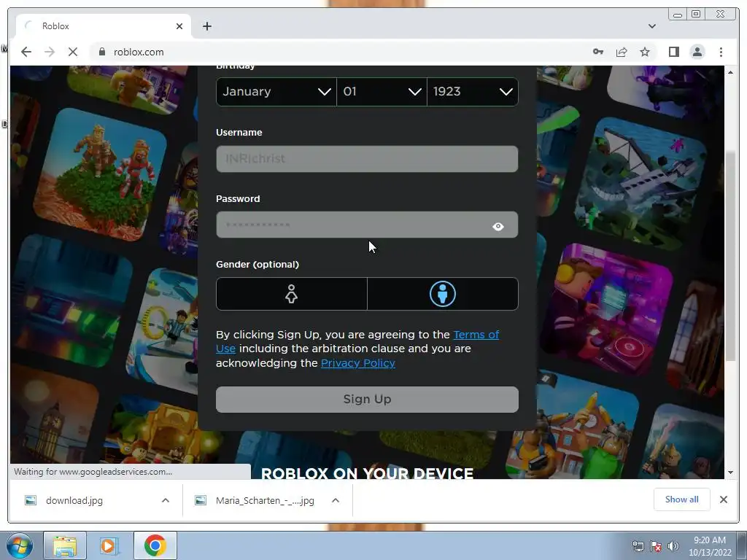Open the birthday year dropdown showing 1923
Image resolution: width=747 pixels, height=560 pixels.
[473, 91]
